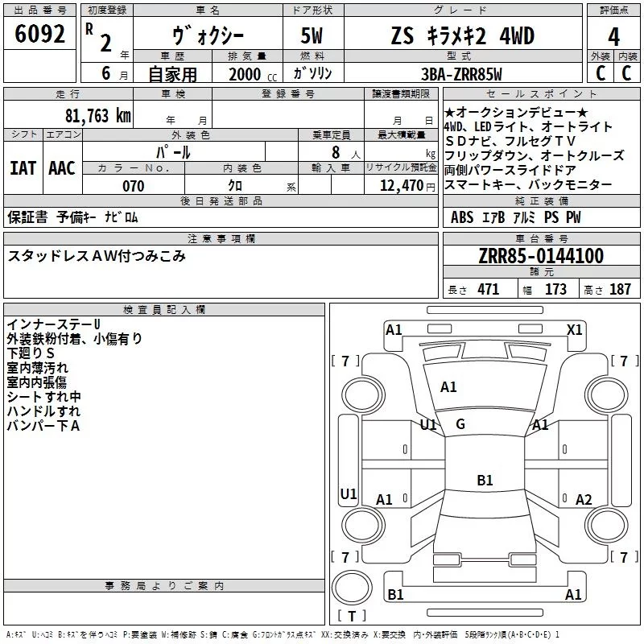Click the lower-right wheel circle in car diagram

(607, 525)
